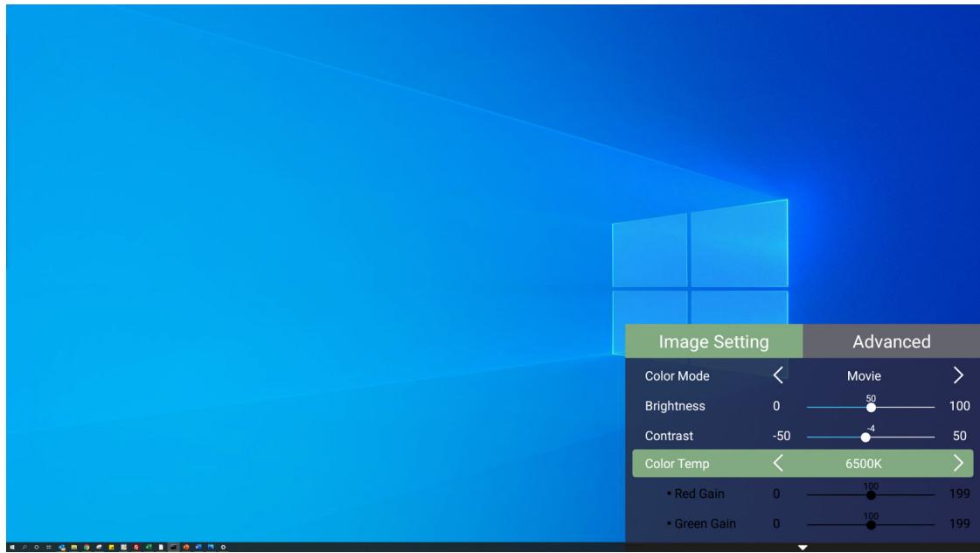Click the Movie color mode value
This screenshot has width=980, height=553.
[x=864, y=376]
